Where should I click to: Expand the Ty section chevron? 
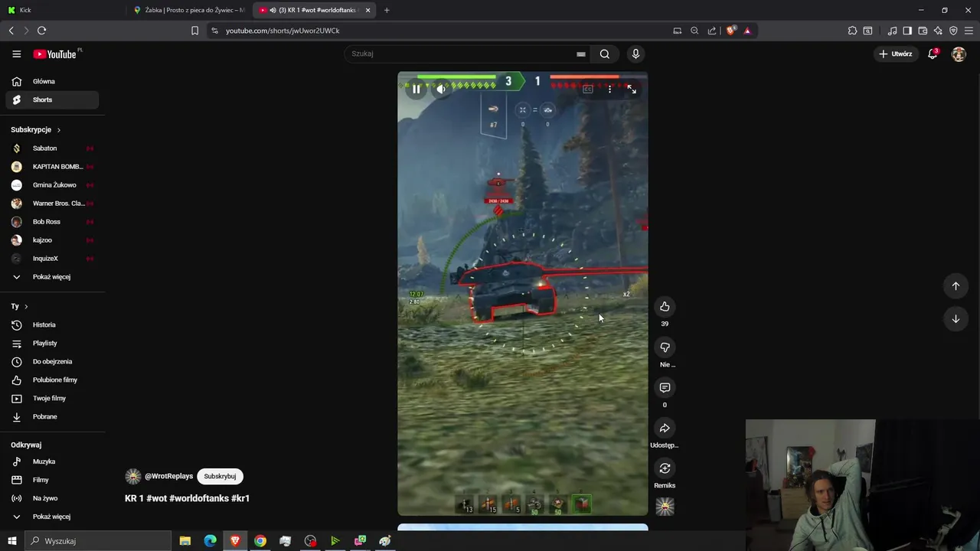click(26, 306)
